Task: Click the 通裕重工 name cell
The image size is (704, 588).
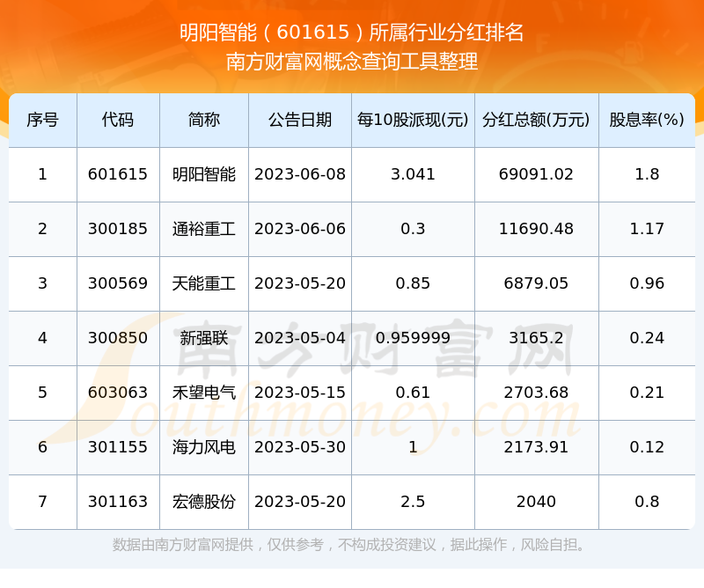Action: pyautogui.click(x=204, y=229)
